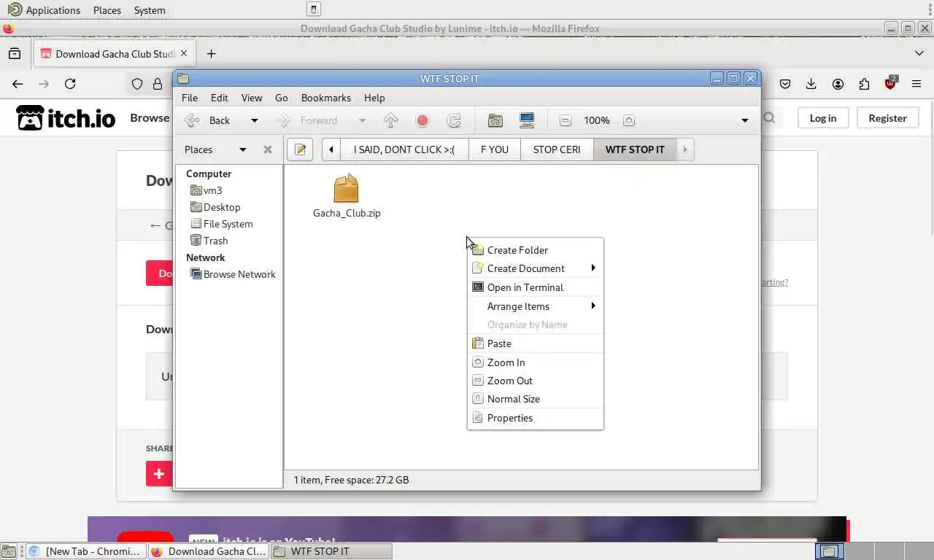Choose Zoom In in the context menu
This screenshot has height=560, width=934.
coord(535,362)
